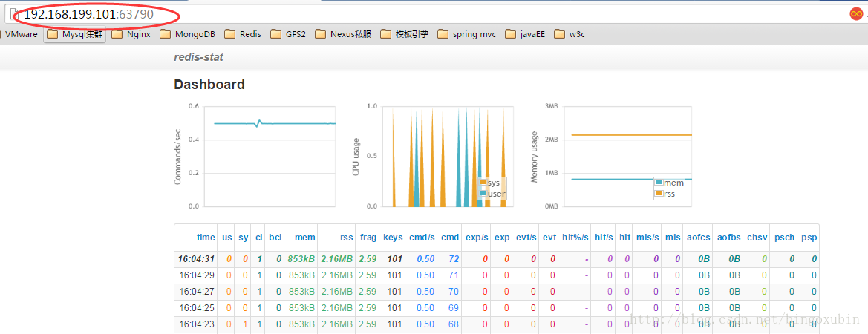Click the mem blue legend swatch
This screenshot has width=868, height=334.
(658, 183)
